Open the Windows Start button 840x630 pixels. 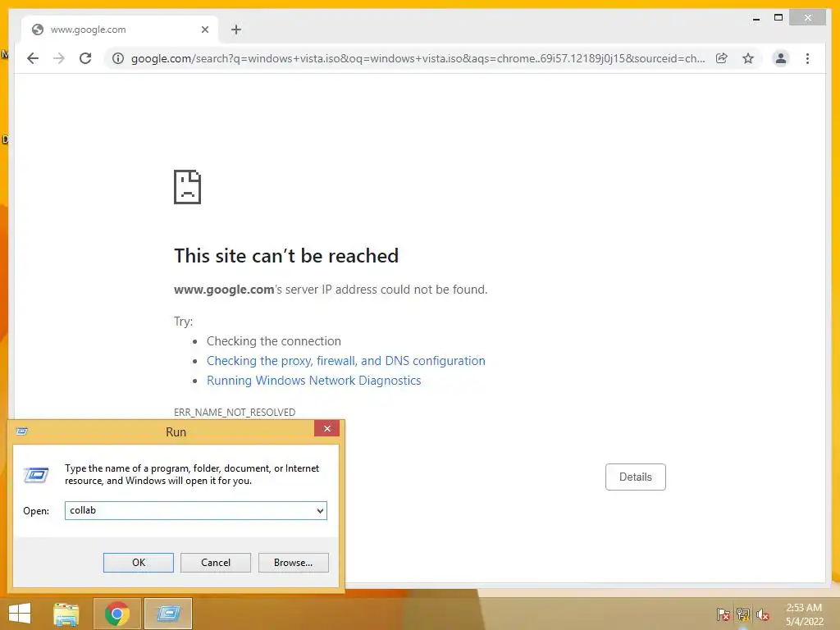point(20,614)
